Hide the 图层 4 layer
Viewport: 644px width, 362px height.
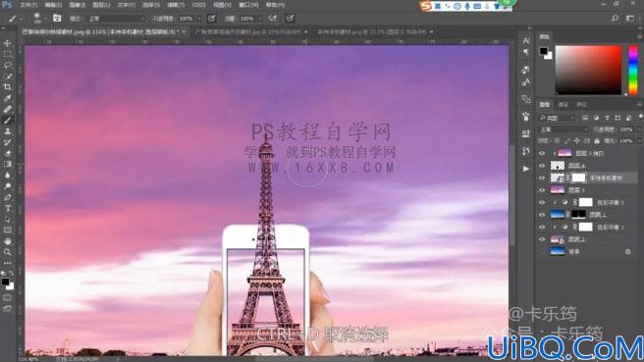[542, 166]
